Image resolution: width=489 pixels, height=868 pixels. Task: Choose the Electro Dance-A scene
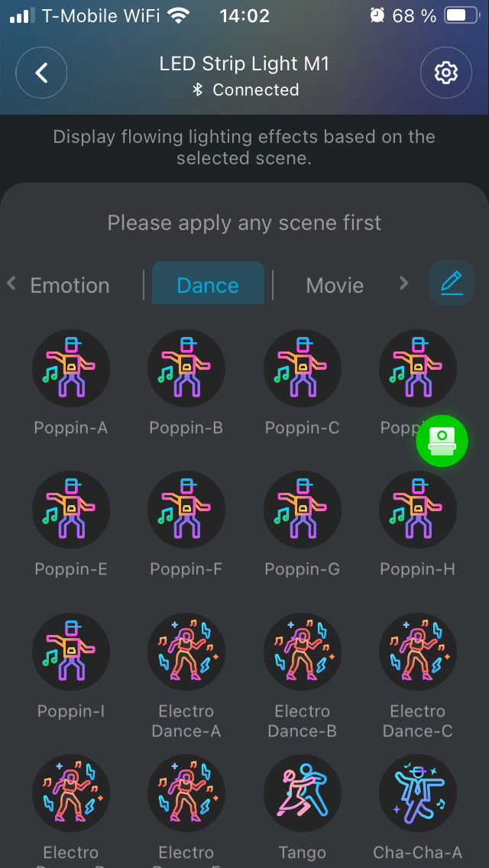[x=186, y=651]
